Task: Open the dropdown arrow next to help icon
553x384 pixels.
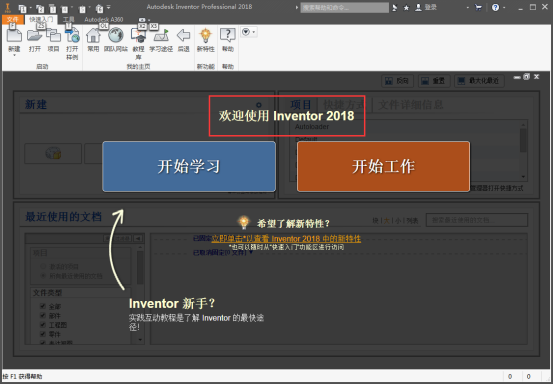Action: tap(504, 7)
